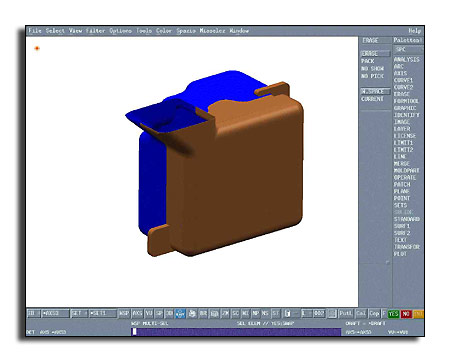Viewport: 450px width, 362px height.
Task: Click the purple command input field
Action: 236,332
